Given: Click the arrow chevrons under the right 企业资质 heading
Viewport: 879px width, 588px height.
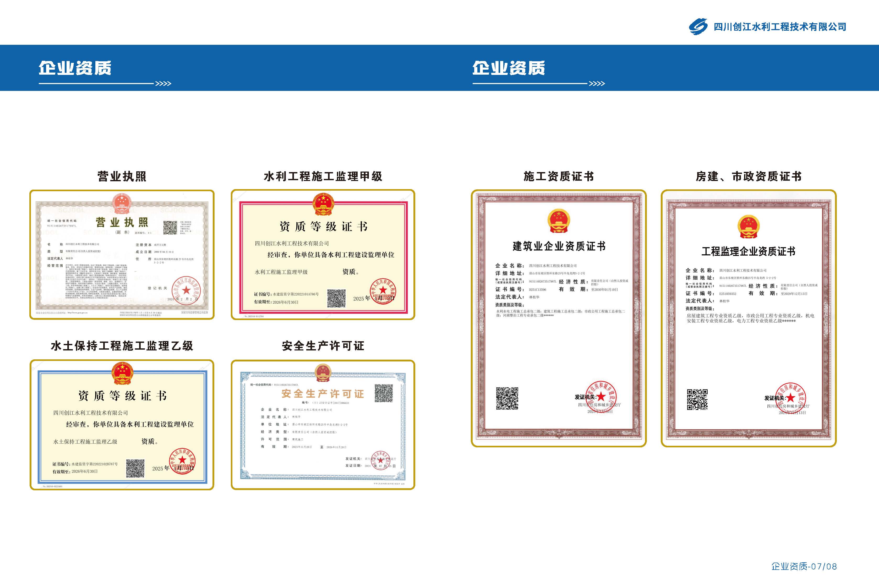Looking at the screenshot, I should (597, 83).
